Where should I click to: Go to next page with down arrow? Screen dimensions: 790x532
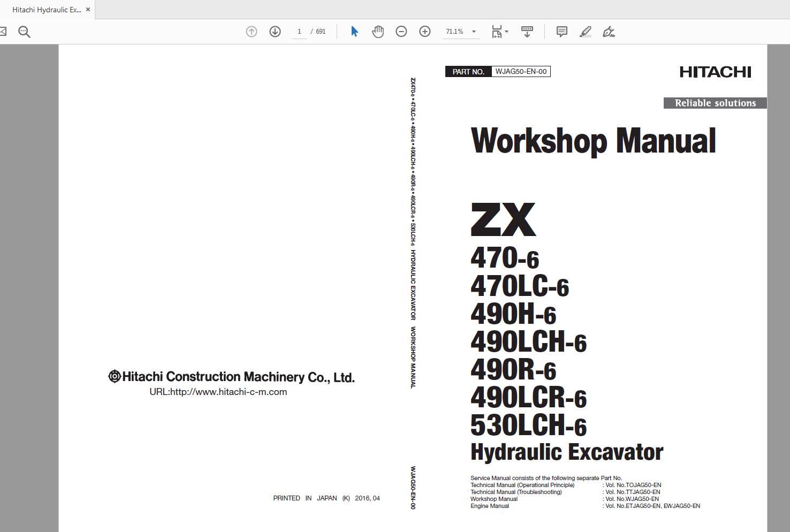pyautogui.click(x=275, y=32)
